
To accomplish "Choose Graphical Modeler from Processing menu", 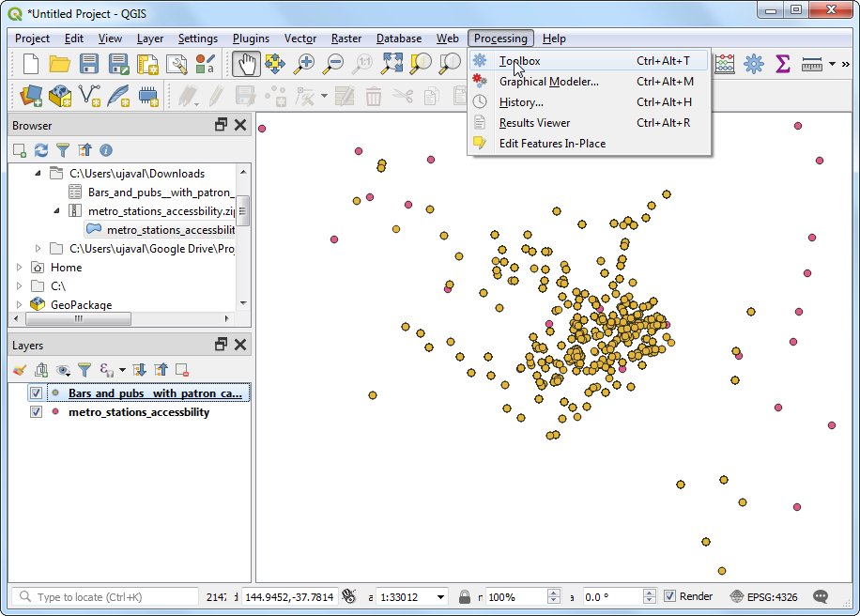I will click(548, 82).
